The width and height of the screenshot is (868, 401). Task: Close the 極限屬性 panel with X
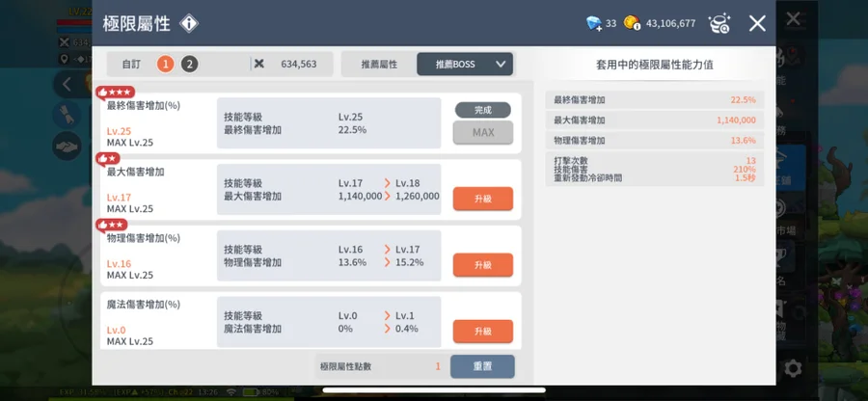757,23
